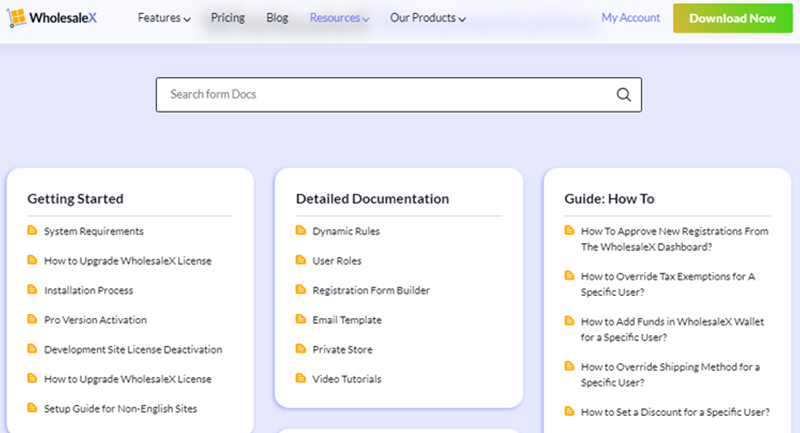Click document icon beside System Requirements
Image resolution: width=800 pixels, height=433 pixels.
tap(32, 231)
